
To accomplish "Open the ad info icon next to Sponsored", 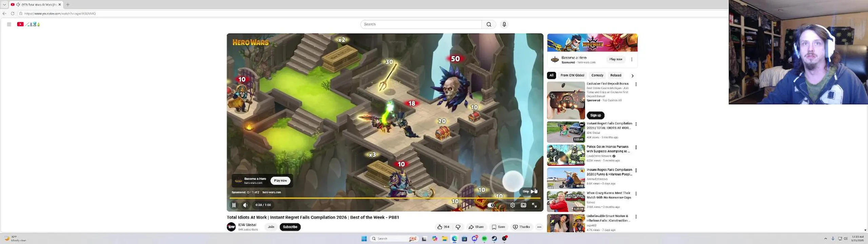I will click(x=248, y=192).
